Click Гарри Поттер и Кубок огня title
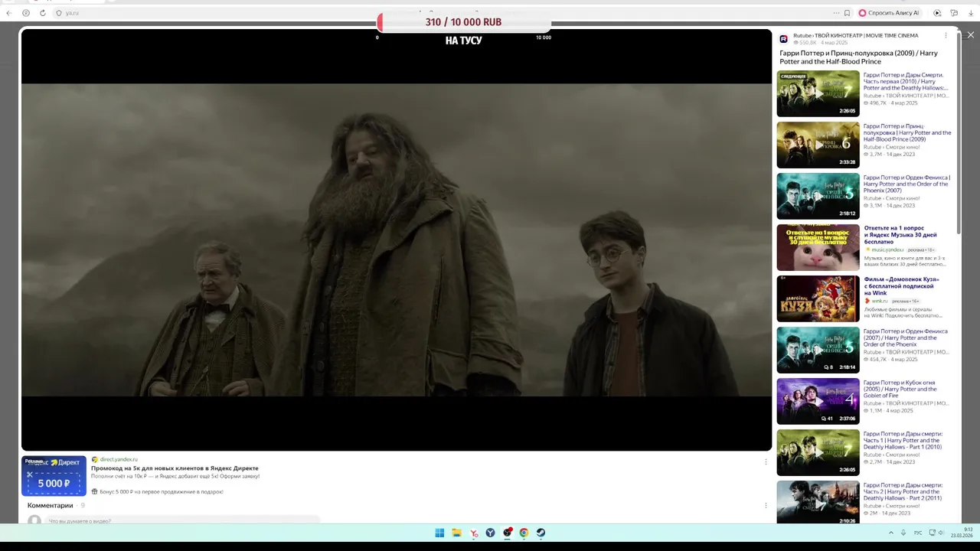980x551 pixels. click(x=900, y=389)
